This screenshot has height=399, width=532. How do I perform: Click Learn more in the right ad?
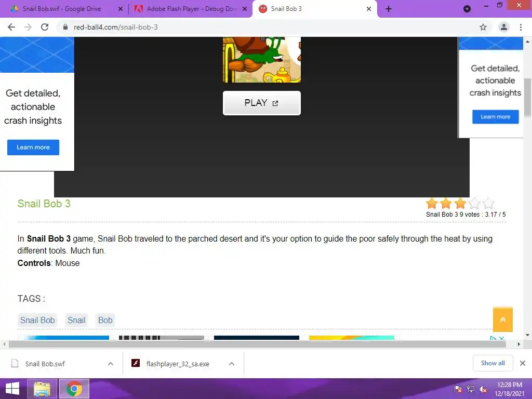495,117
